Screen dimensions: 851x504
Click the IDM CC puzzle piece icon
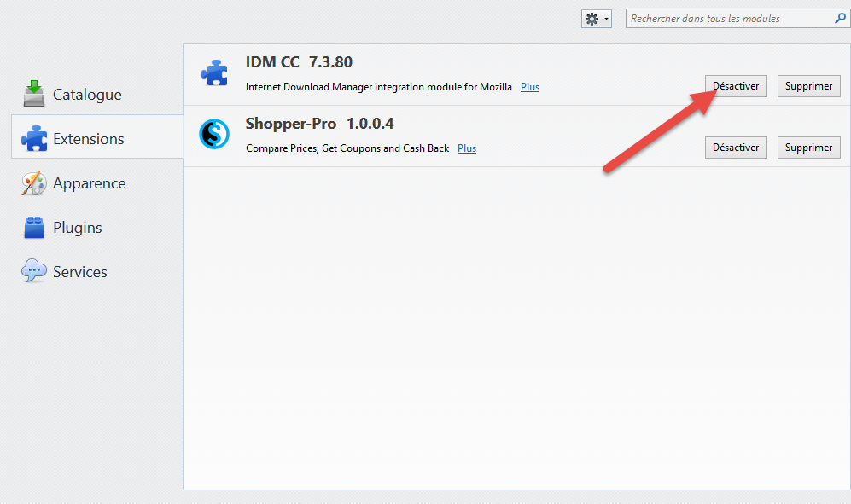(x=214, y=72)
